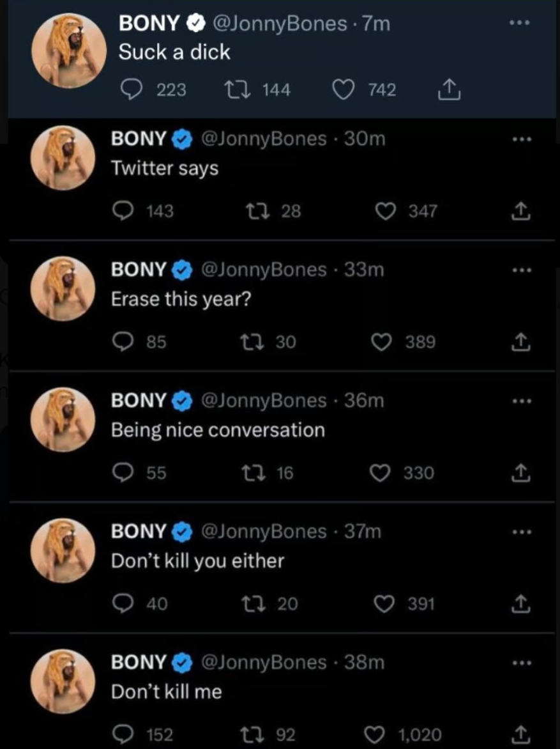Like the top tweet with 742 likes
560x749 pixels.
click(x=345, y=90)
